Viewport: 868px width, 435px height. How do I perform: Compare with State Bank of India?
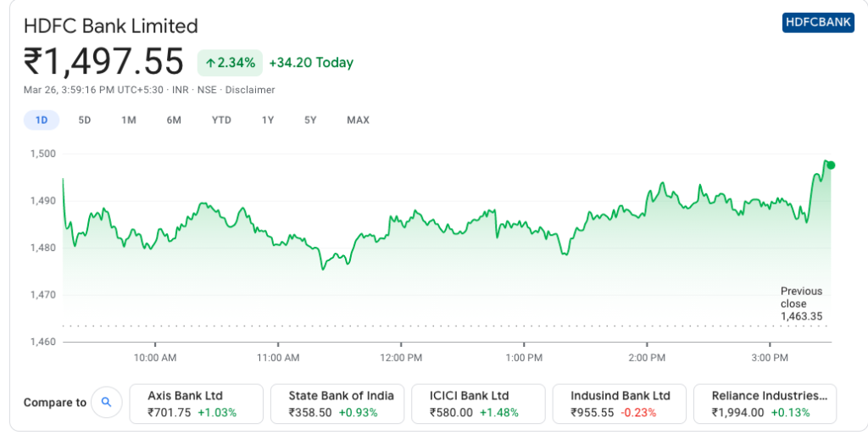(337, 404)
